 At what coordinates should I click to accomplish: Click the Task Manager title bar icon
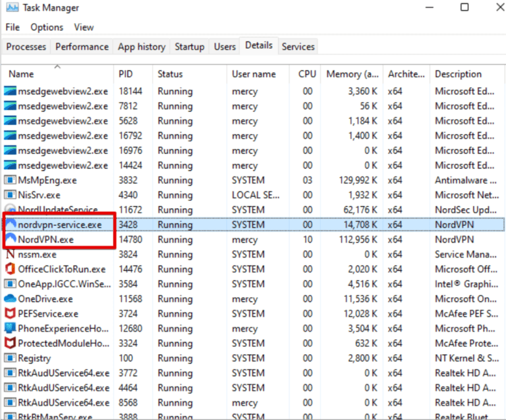pos(13,8)
